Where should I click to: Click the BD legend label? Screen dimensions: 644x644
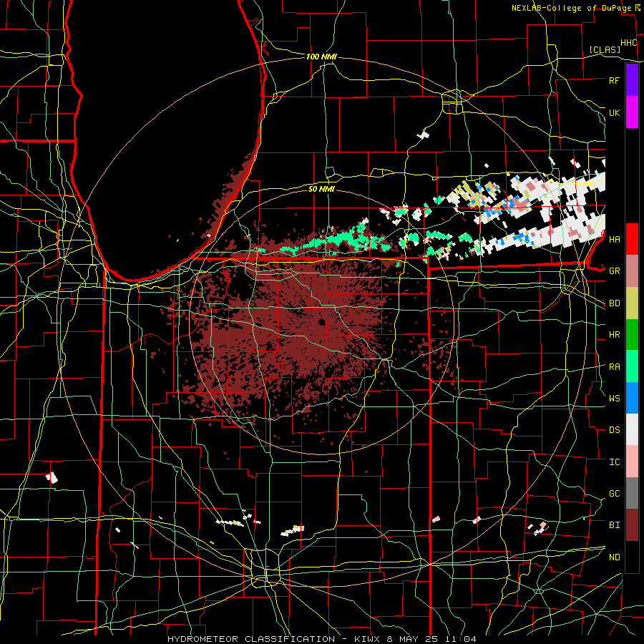click(x=614, y=303)
